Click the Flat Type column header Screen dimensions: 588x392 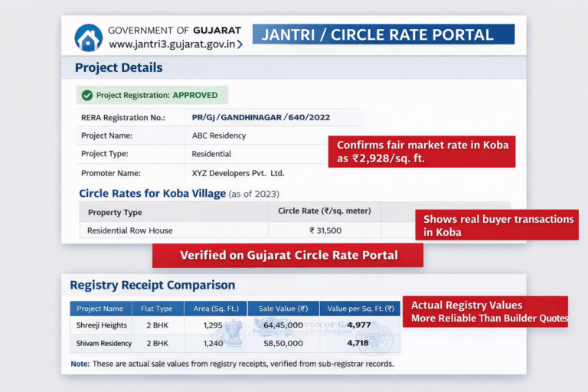tap(157, 309)
